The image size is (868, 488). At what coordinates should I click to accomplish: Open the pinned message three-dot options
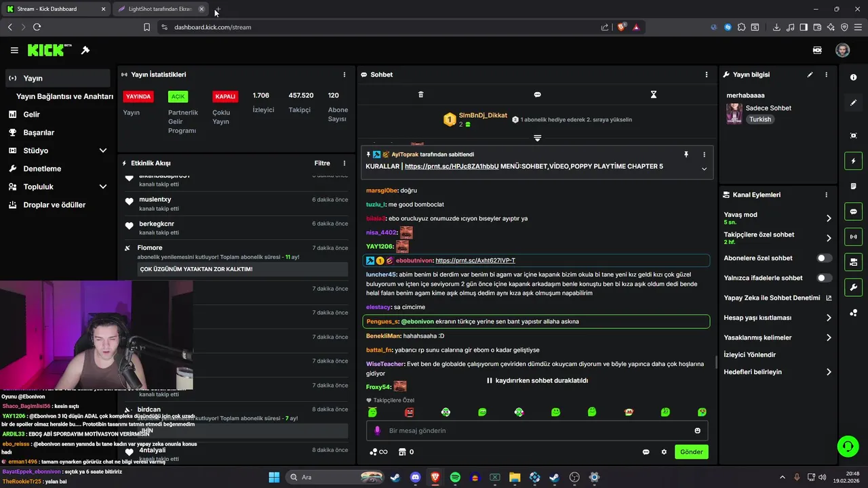(x=704, y=155)
